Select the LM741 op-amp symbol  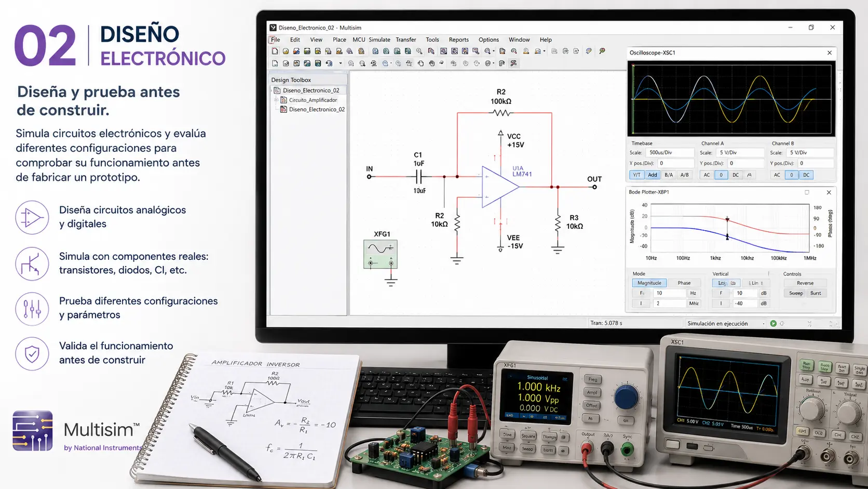(x=500, y=187)
